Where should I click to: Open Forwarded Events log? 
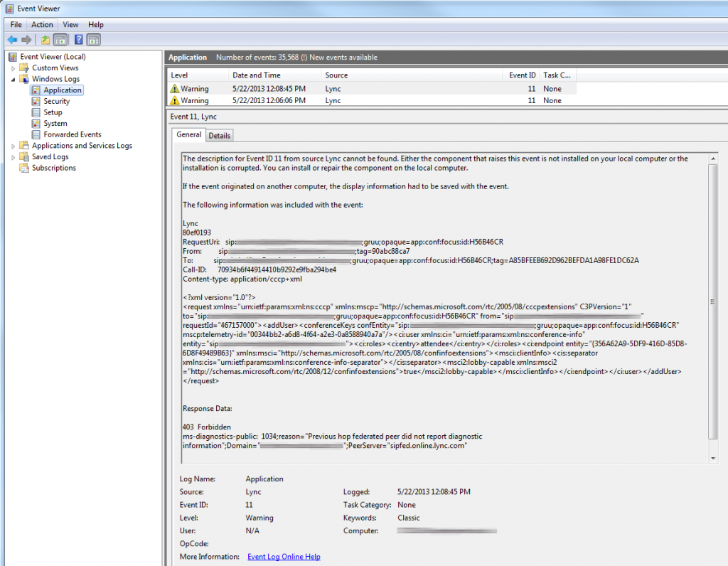72,134
